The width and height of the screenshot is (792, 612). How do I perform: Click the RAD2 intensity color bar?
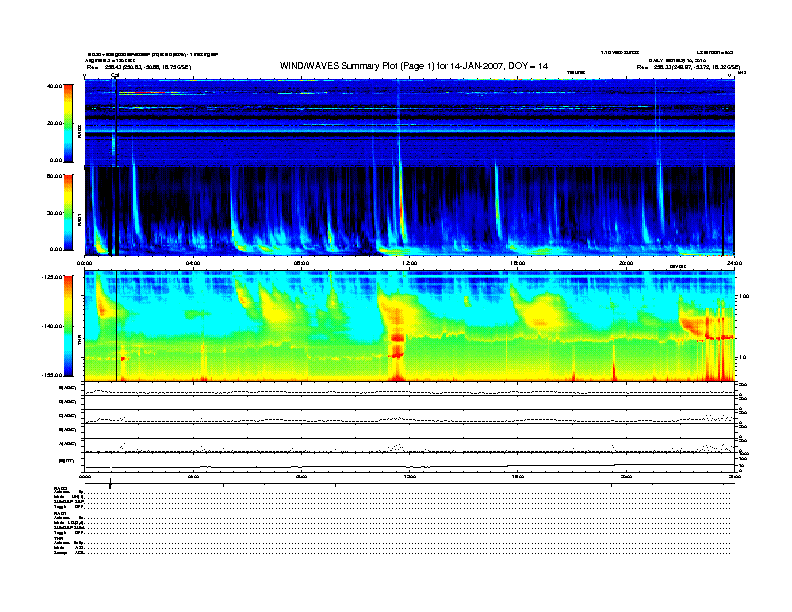point(68,123)
